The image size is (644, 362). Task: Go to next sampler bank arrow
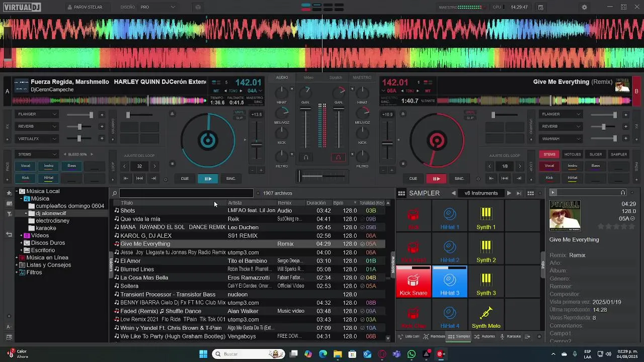click(x=509, y=193)
